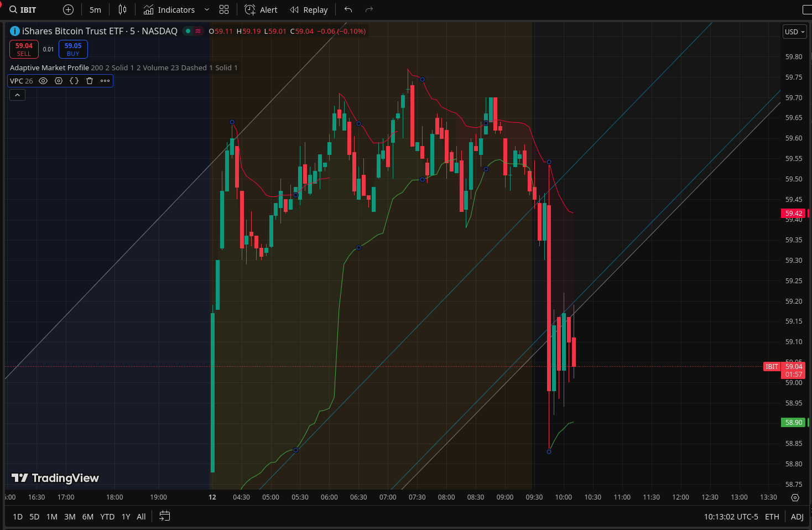Toggle ETH extended trading hours

pos(772,517)
